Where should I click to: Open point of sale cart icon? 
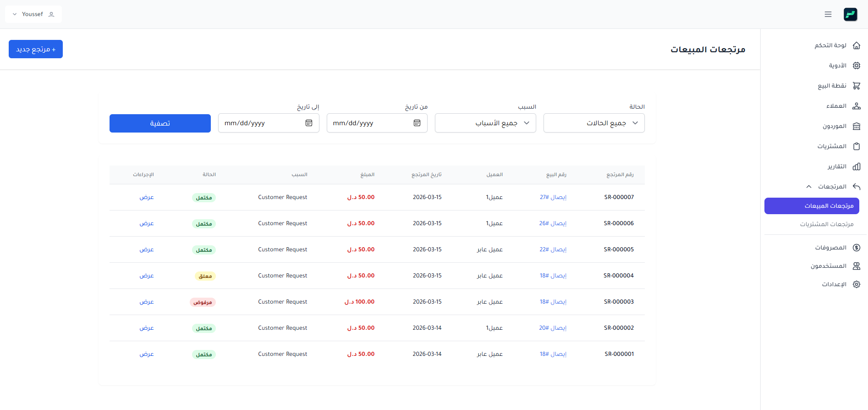856,86
